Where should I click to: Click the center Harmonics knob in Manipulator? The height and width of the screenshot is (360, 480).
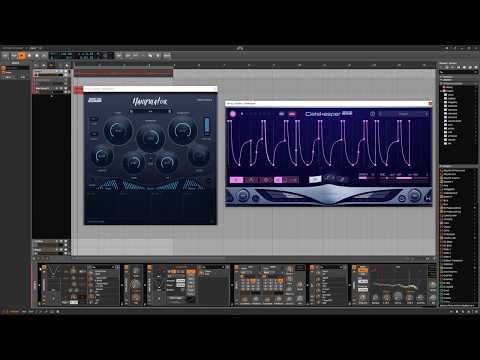(x=151, y=137)
